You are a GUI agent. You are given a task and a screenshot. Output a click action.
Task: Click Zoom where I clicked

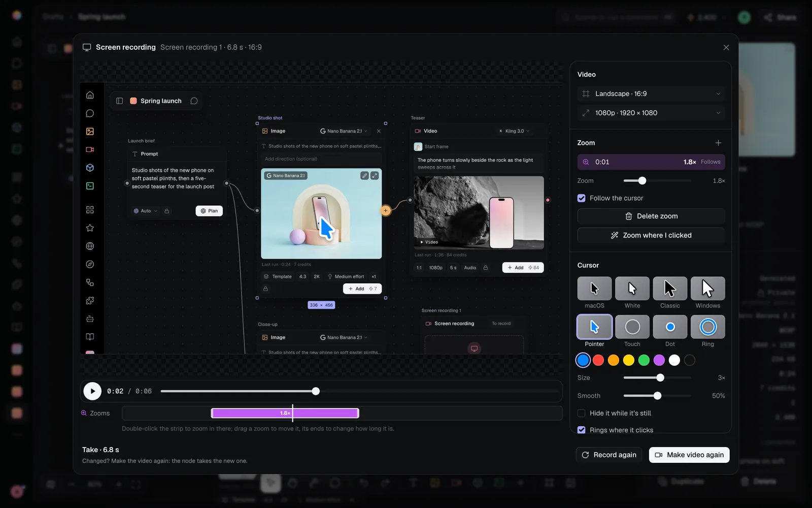651,235
